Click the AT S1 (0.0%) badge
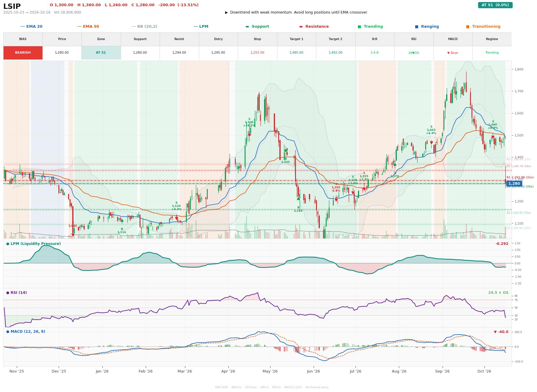 click(x=495, y=5)
